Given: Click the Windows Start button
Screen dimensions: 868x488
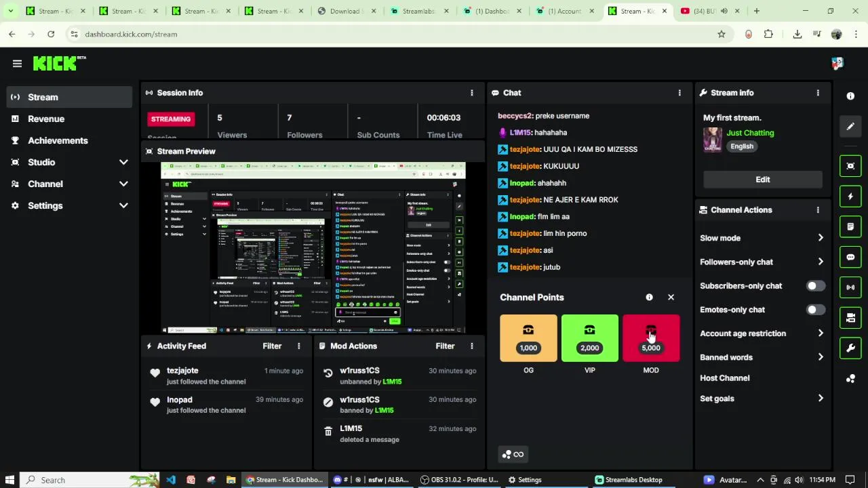Looking at the screenshot, I should point(10,480).
